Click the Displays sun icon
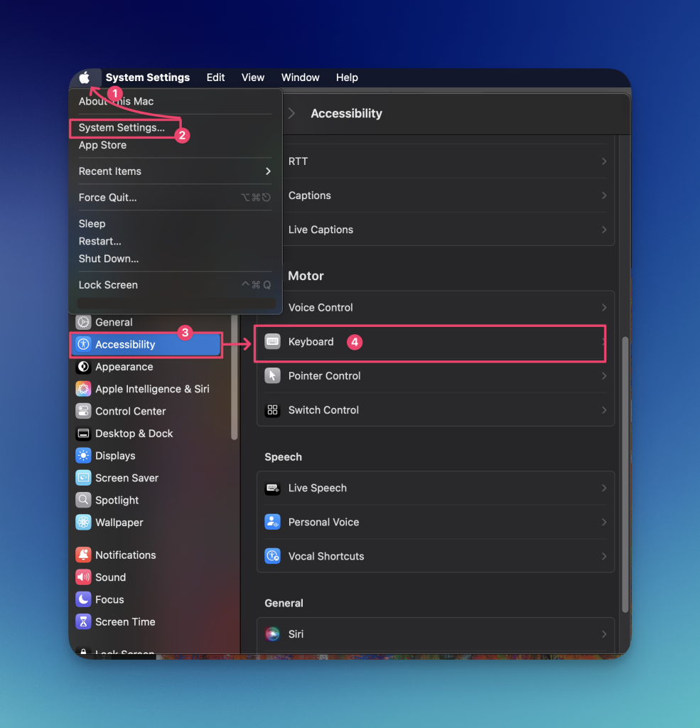700x728 pixels. coord(84,456)
